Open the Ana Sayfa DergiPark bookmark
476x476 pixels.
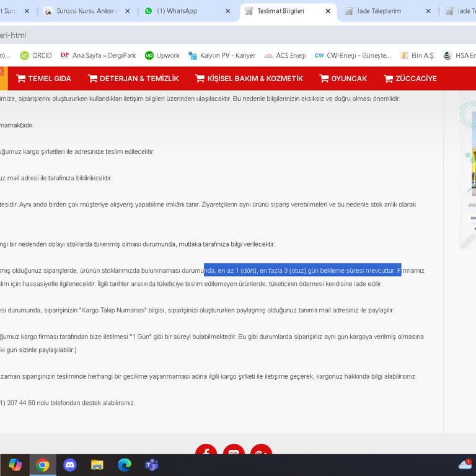[98, 56]
